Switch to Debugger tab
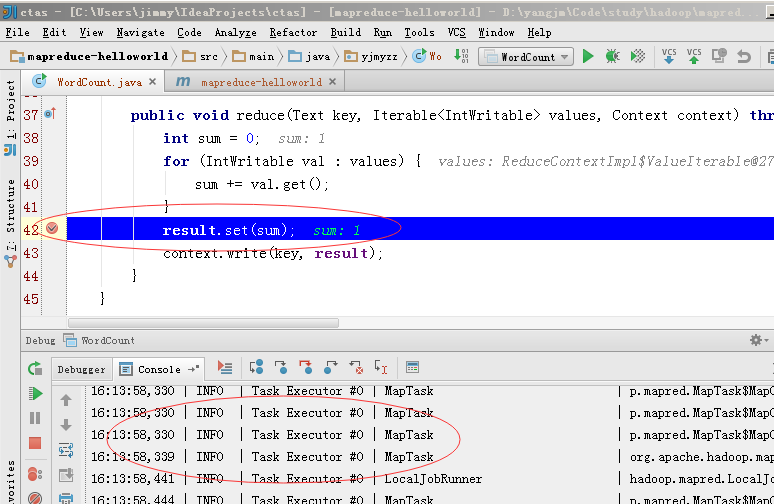The width and height of the screenshot is (774, 504). (x=81, y=369)
